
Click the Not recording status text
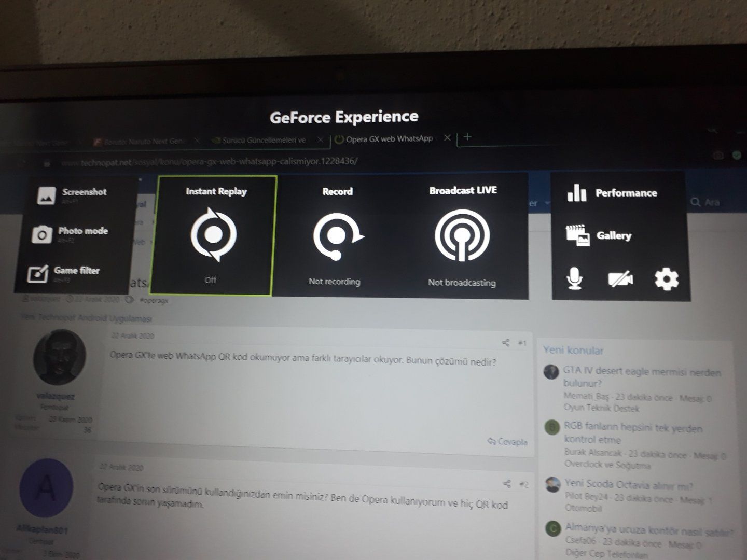coord(334,282)
